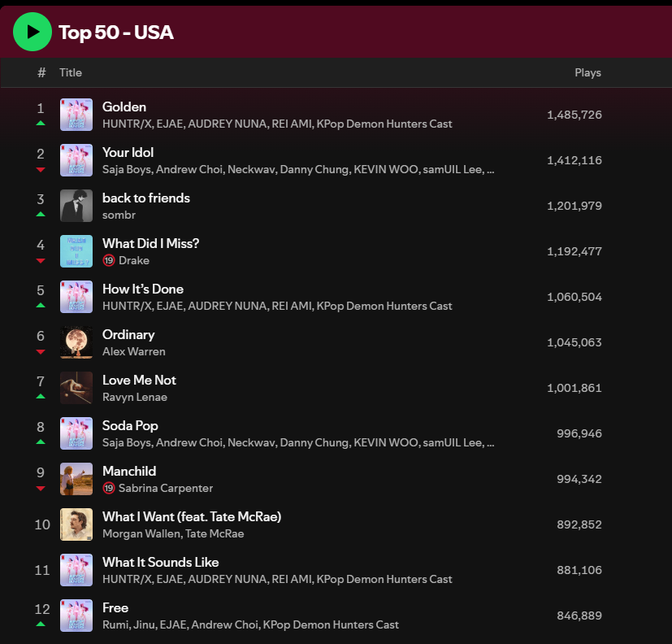Click the Title column header
Screen dimensions: 672x644
[x=71, y=72]
